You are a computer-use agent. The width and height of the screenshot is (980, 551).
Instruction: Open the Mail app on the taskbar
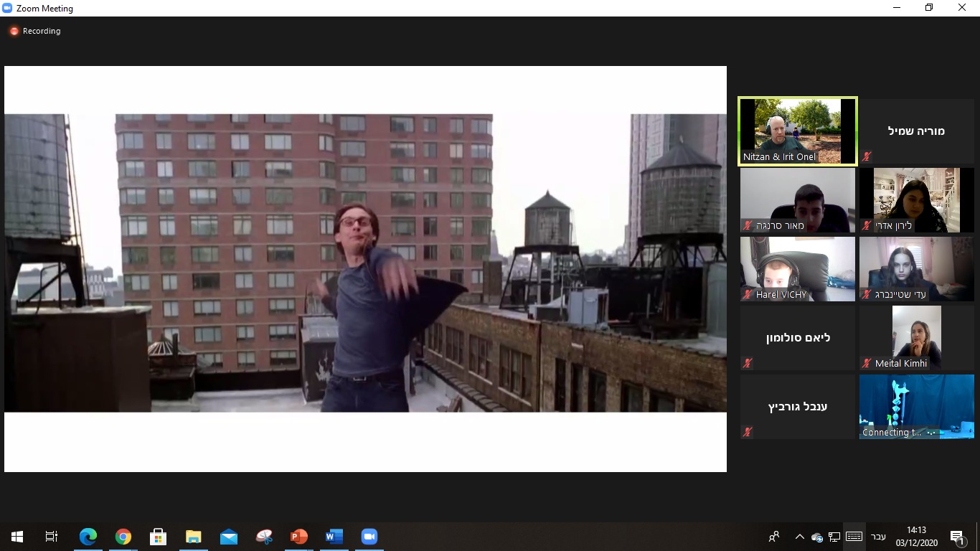(x=229, y=537)
